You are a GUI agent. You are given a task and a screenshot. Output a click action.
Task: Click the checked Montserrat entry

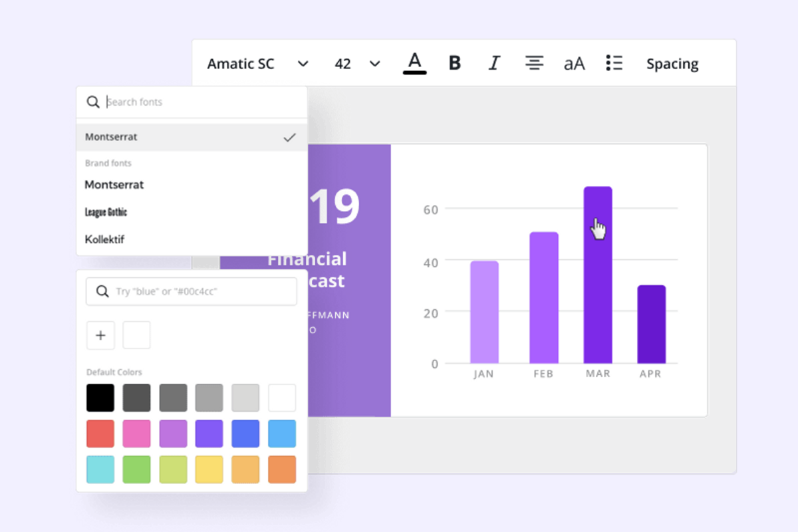(x=110, y=137)
